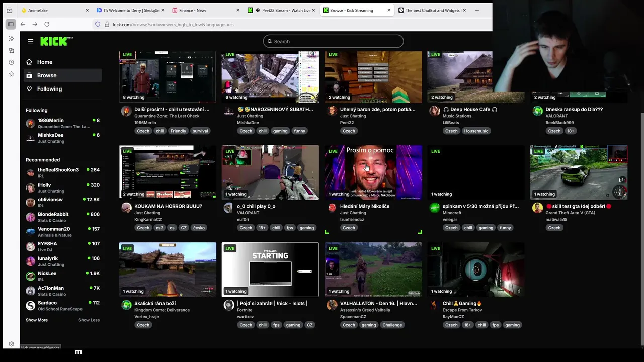Open eufOri channel avatar
This screenshot has width=644, height=362.
229,208
